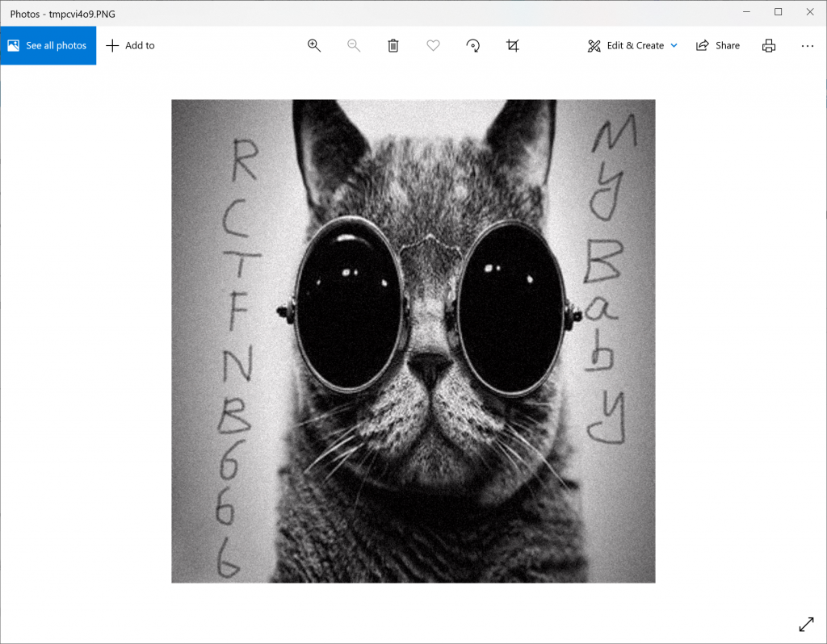This screenshot has width=827, height=644.
Task: Click the handwritten 'RCTFNB666' text in the photo
Action: pos(236,355)
